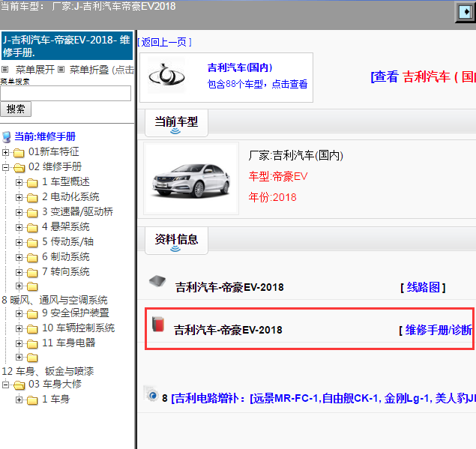
Task: Click the folder icon of 4 悬架系统
Action: click(32, 228)
